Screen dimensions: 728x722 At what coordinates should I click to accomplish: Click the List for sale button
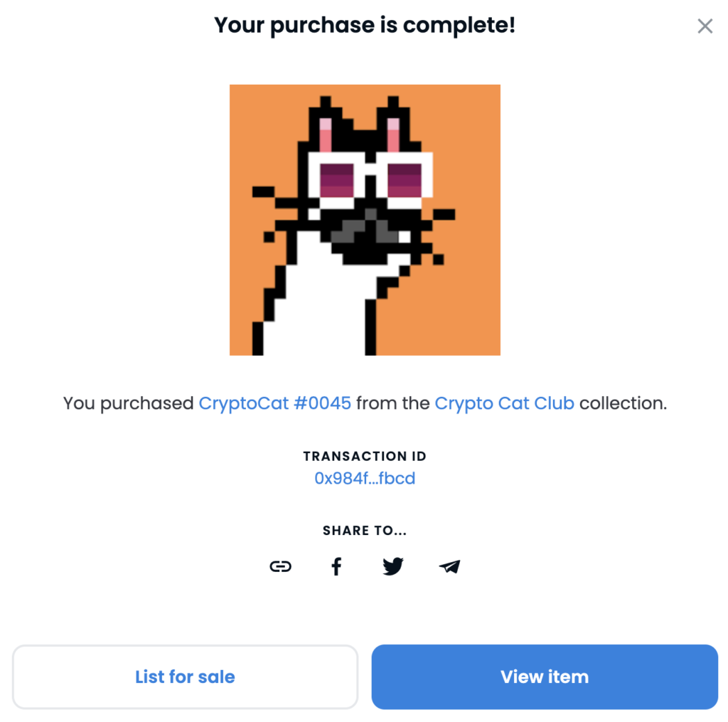point(185,676)
